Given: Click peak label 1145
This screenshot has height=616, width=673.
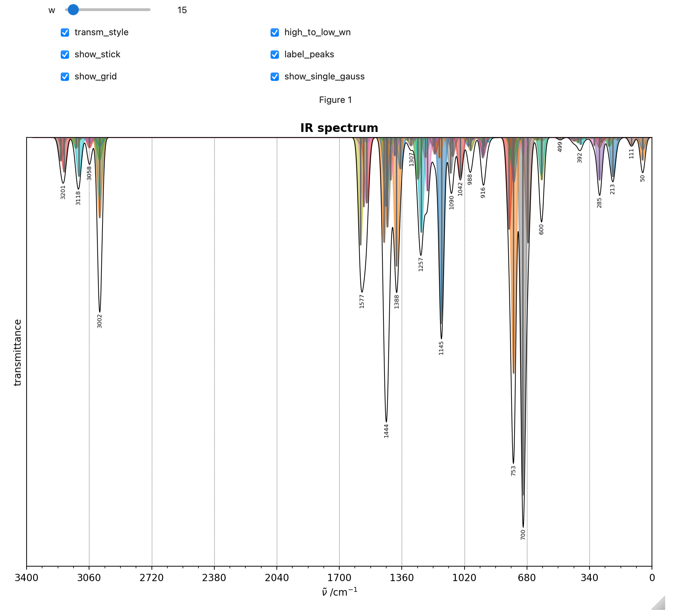Looking at the screenshot, I should [x=441, y=348].
